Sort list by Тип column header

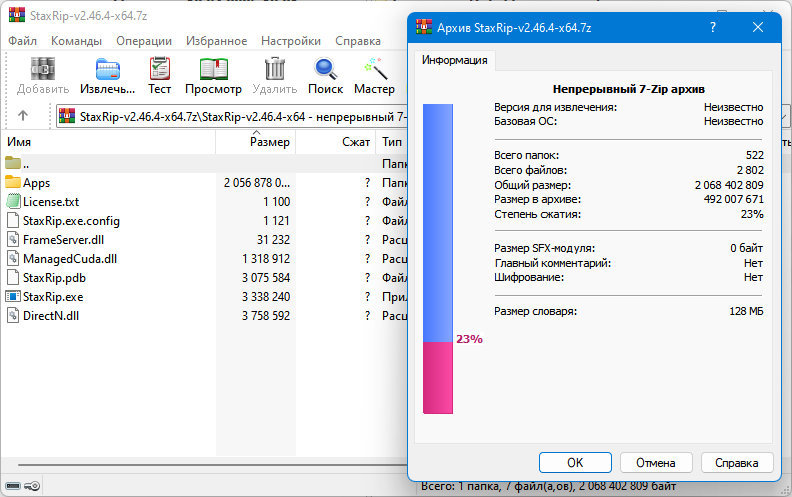392,142
